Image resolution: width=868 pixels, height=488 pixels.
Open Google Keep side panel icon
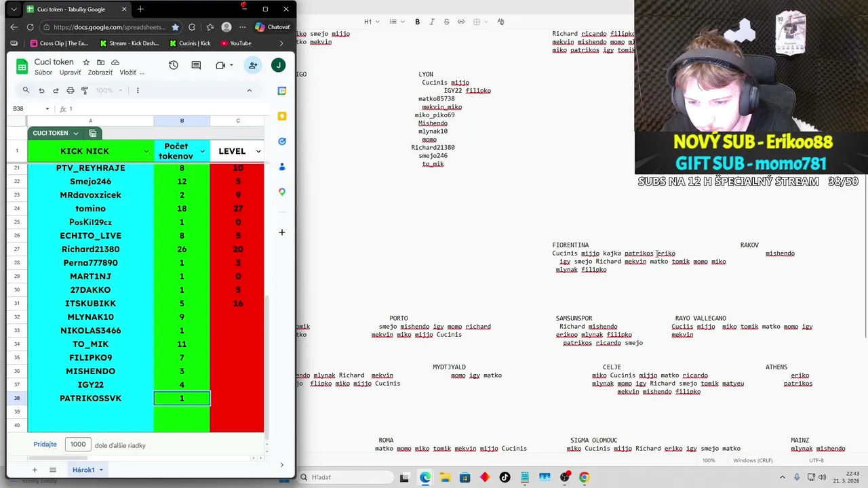click(x=282, y=116)
